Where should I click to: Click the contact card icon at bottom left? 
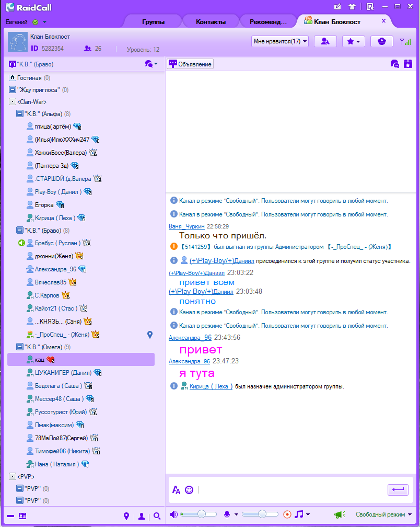22,515
